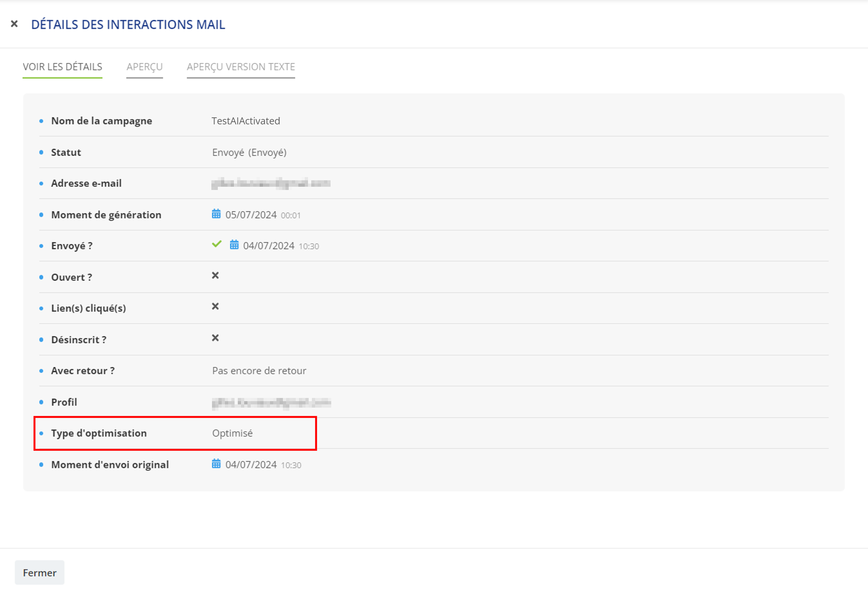Viewport: 868px width, 595px height.
Task: Click the sent date in the Envoyé row
Action: click(x=269, y=246)
